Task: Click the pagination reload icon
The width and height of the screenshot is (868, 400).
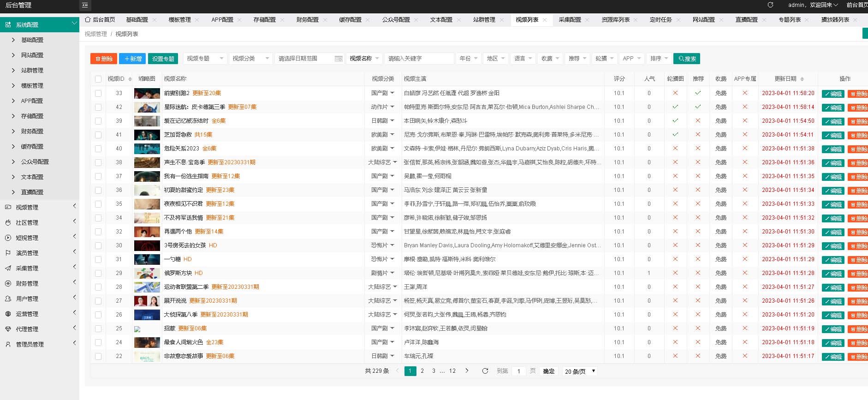Action: coord(485,371)
